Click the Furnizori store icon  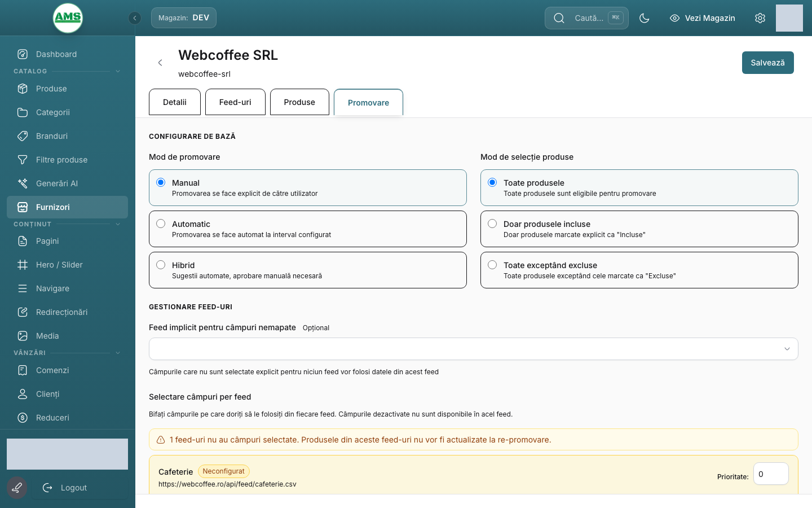[x=23, y=207]
